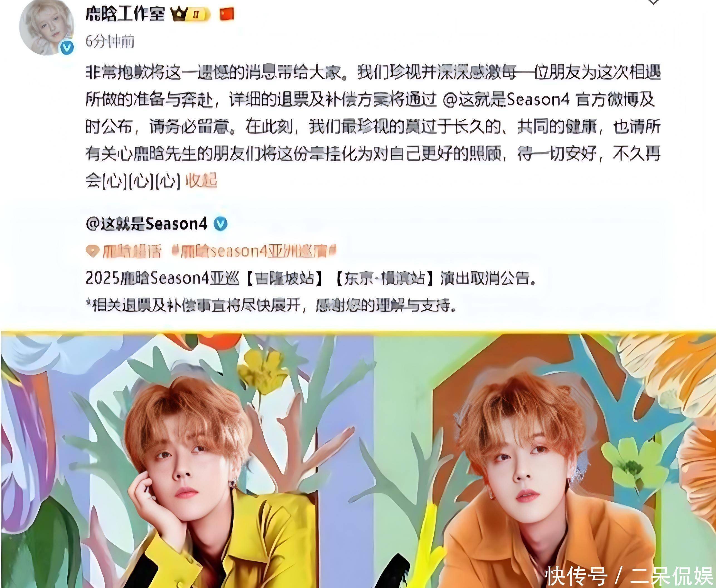
Task: Click the blue verified badge on the avatar
Action: coord(67,48)
